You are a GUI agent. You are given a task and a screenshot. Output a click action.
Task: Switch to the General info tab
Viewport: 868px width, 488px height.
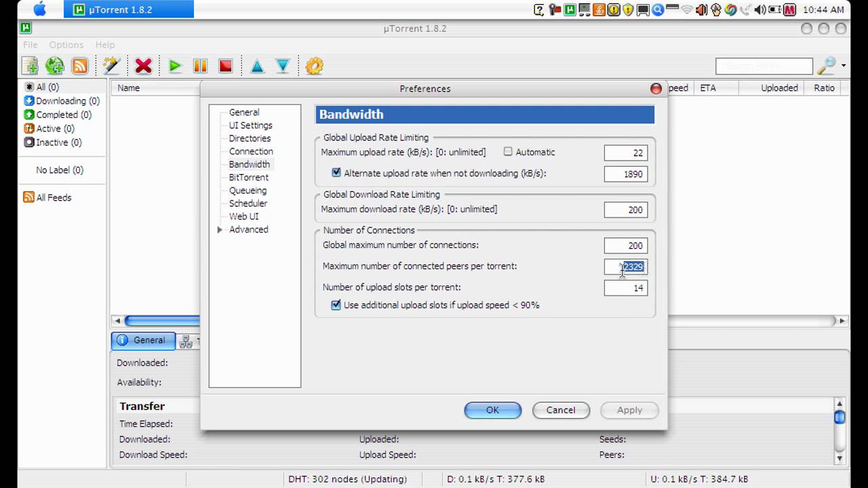[143, 341]
